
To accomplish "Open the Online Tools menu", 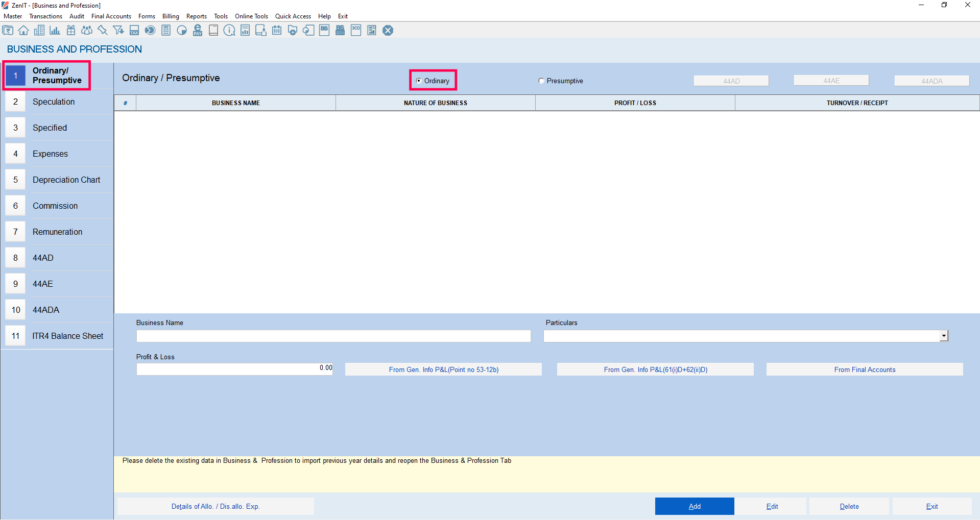I will [252, 16].
